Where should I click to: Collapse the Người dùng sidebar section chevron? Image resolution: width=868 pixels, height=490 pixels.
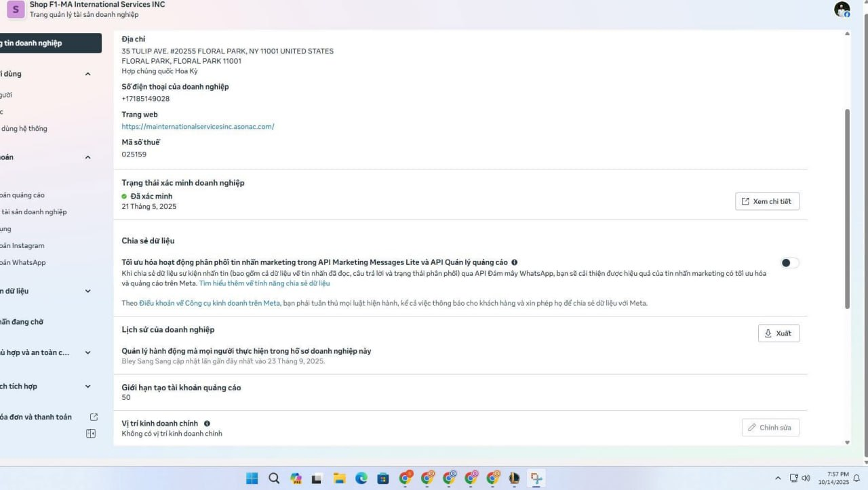87,74
